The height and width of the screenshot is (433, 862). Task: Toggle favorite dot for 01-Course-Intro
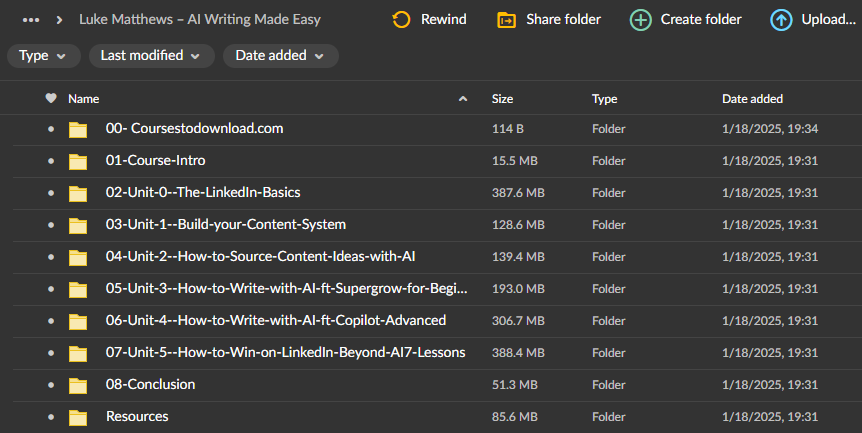(51, 161)
